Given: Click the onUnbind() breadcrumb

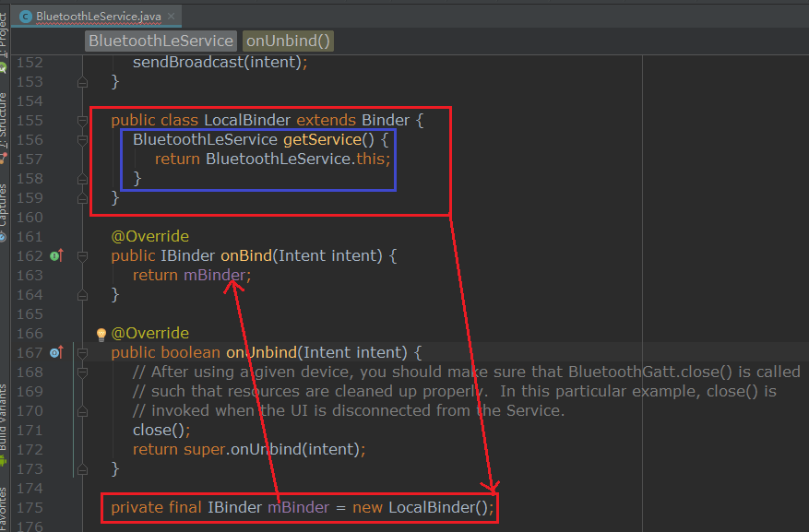Looking at the screenshot, I should [x=288, y=41].
